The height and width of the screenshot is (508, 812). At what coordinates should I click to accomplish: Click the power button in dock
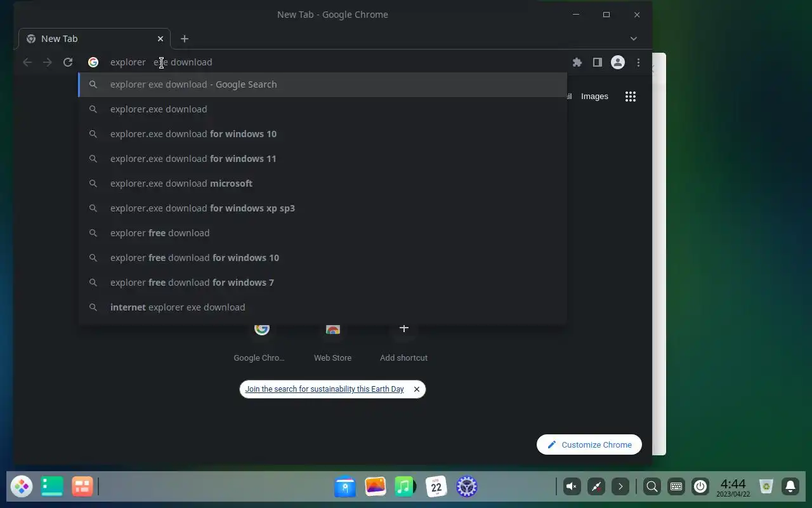[700, 487]
